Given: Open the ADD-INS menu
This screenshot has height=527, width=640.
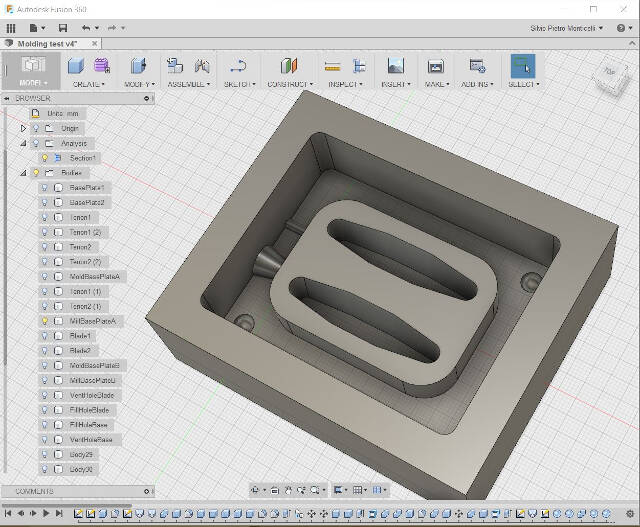Looking at the screenshot, I should tap(477, 84).
